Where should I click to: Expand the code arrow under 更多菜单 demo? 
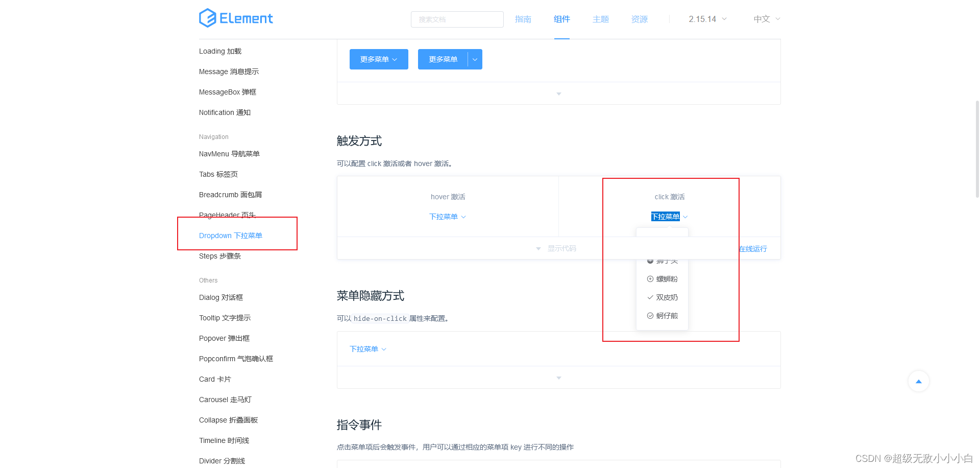[559, 93]
